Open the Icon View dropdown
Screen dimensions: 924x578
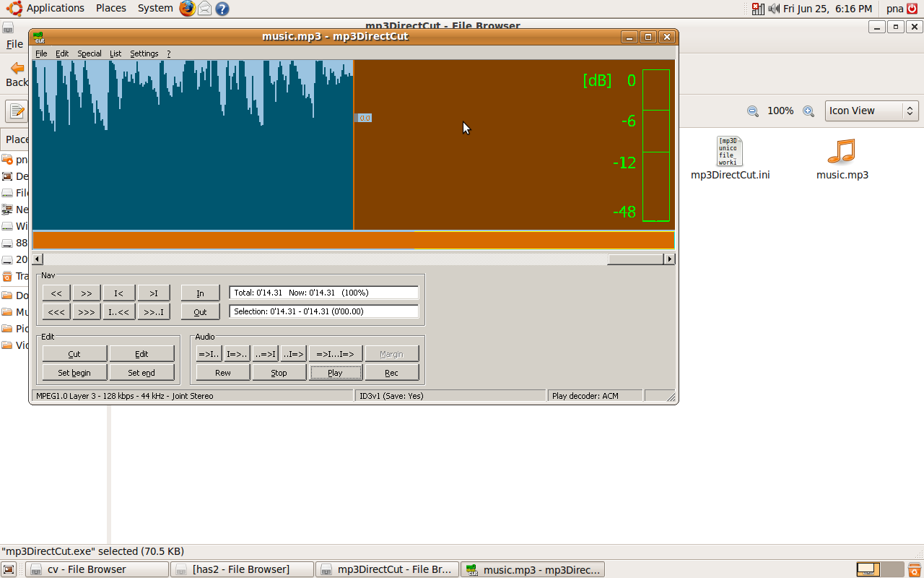click(871, 111)
